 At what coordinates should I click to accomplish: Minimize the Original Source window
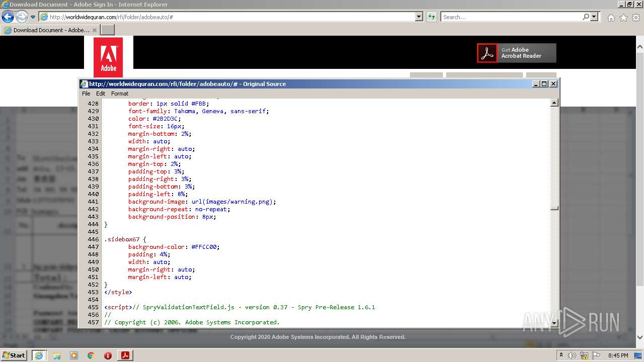[x=536, y=84]
